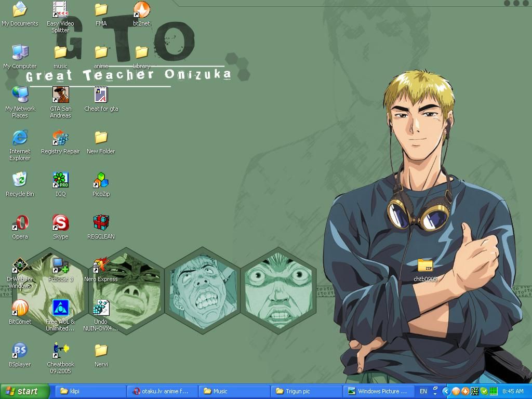Click the BitComet tray icon
This screenshot has height=399, width=532.
click(456, 391)
